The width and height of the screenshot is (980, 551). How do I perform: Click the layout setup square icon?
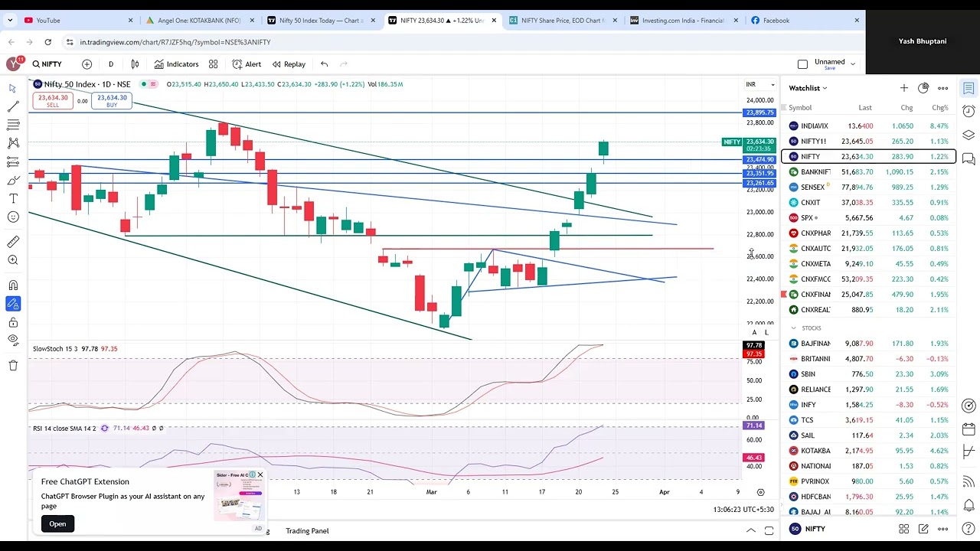[x=802, y=64]
